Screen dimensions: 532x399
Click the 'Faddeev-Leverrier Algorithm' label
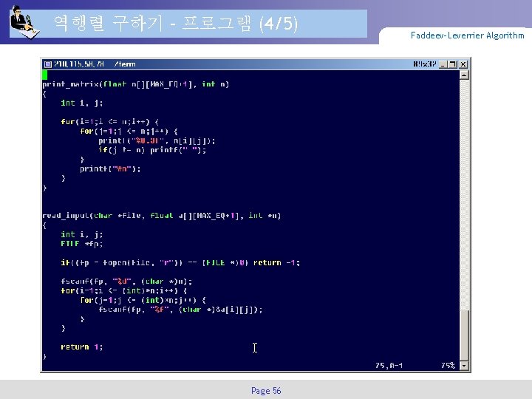(x=467, y=35)
